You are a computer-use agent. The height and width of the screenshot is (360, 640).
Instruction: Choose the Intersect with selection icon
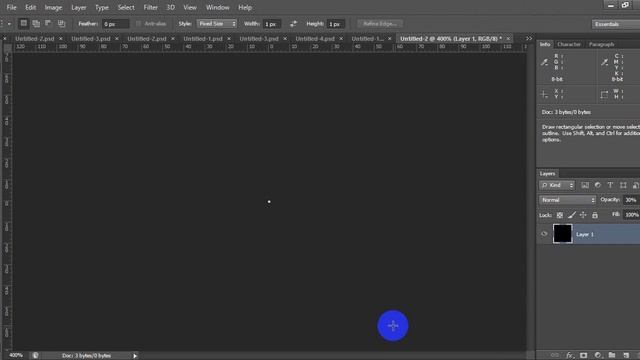click(x=61, y=24)
